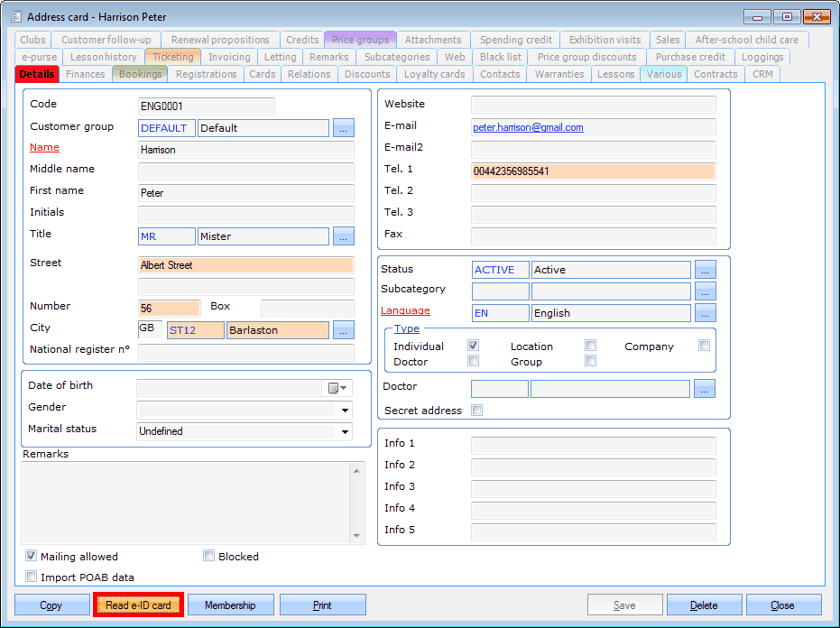Open the Subcategory lookup ellipsis button
The image size is (840, 628).
point(706,291)
